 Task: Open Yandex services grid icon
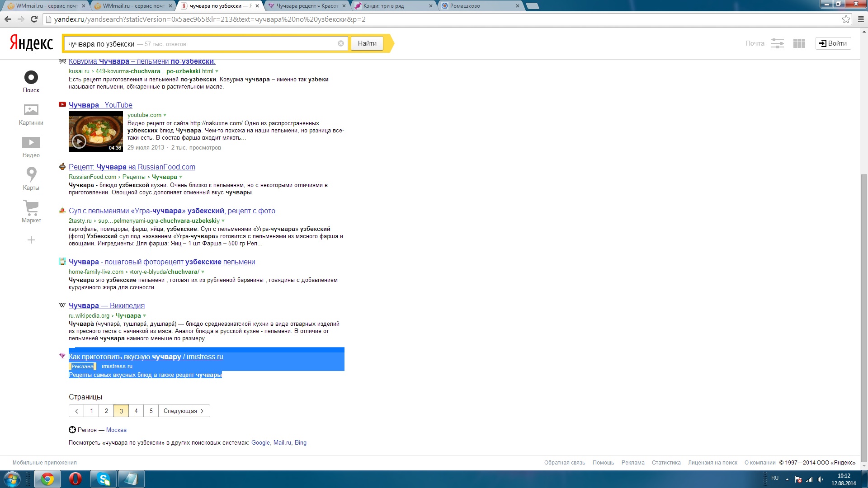(799, 43)
